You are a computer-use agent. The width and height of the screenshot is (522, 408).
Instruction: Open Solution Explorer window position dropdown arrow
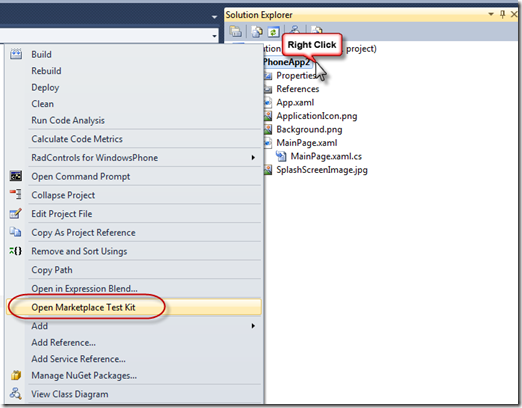[x=491, y=14]
